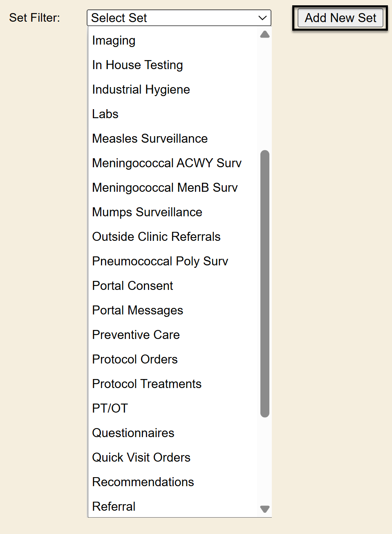392x534 pixels.
Task: Select Measles Surveillance option
Action: (x=150, y=139)
